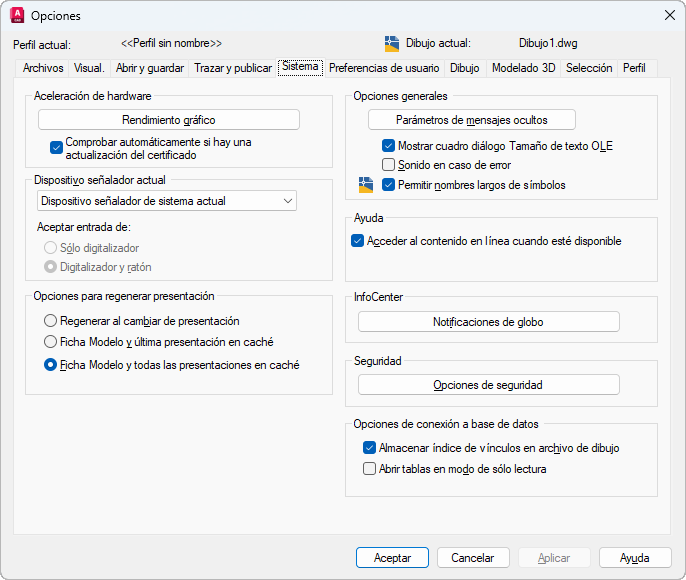Enable Sonido en caso de error

point(389,164)
